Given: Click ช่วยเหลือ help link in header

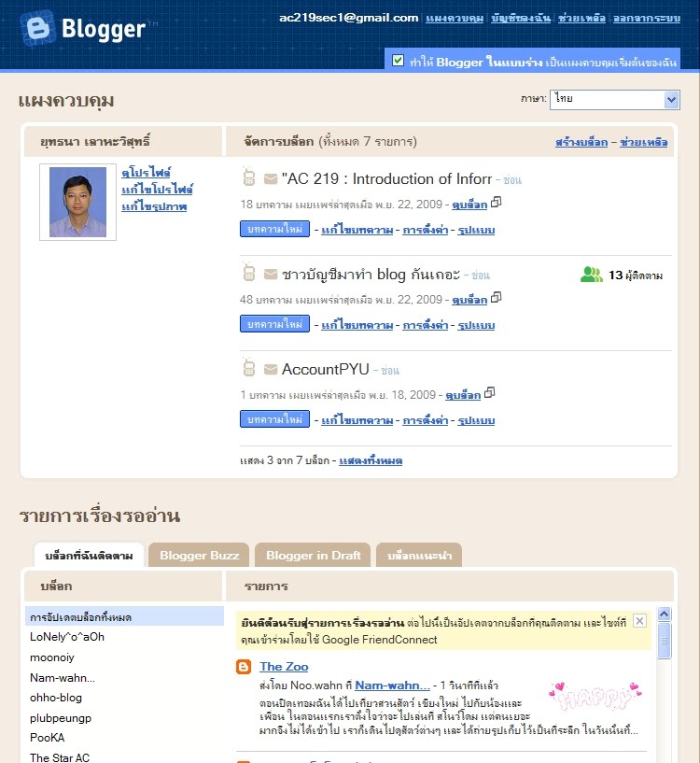Looking at the screenshot, I should tap(581, 18).
